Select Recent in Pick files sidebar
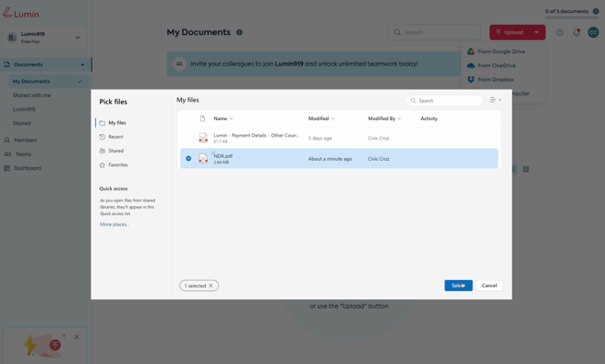 point(115,137)
